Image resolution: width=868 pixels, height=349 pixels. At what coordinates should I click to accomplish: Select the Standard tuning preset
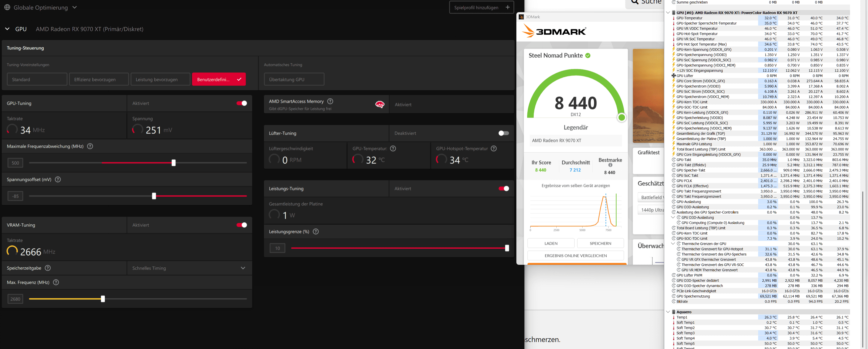pos(37,79)
